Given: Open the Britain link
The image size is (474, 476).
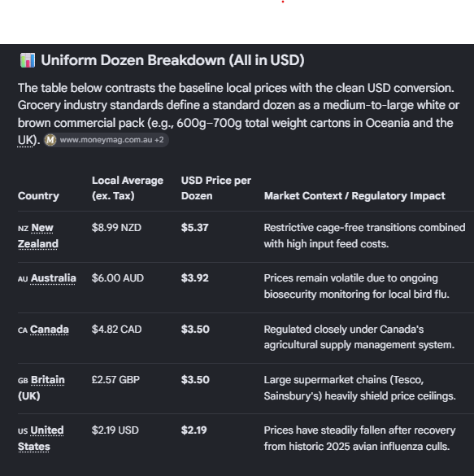Looking at the screenshot, I should (x=48, y=379).
